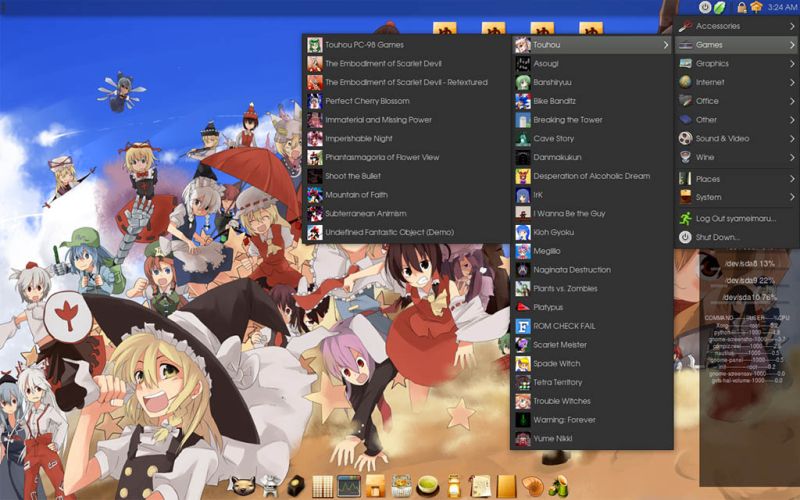Launch Immaterial and Missing Power
800x500 pixels.
(406, 120)
